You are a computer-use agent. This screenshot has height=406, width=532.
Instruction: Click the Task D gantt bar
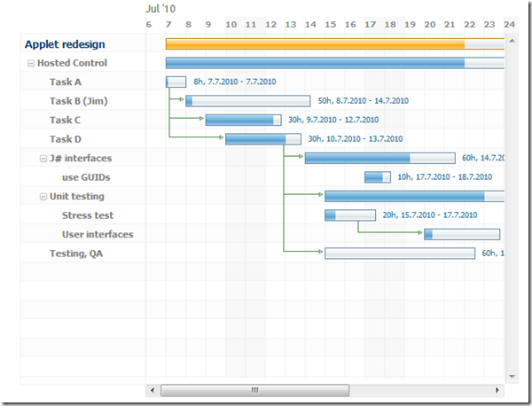coord(263,139)
